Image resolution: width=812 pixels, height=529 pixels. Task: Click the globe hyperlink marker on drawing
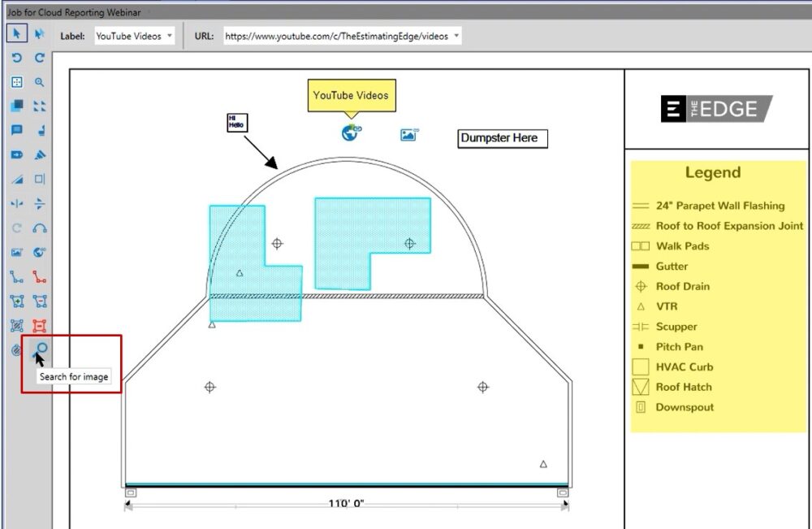[351, 133]
